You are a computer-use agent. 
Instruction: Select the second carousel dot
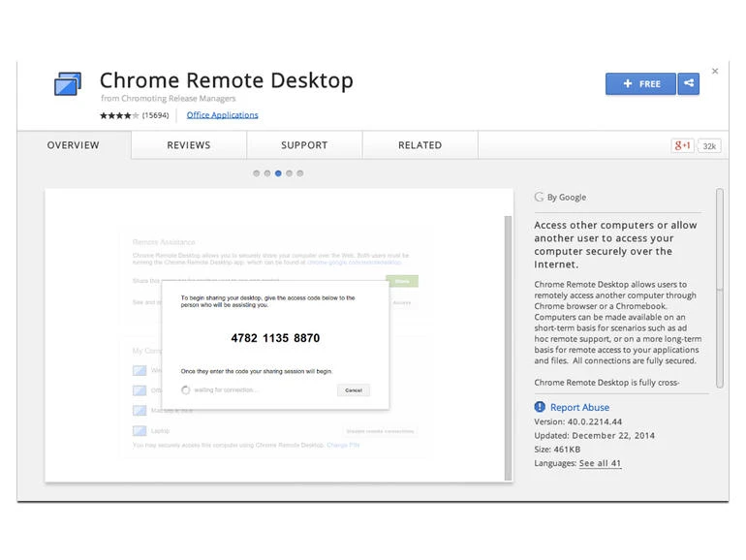tap(267, 173)
